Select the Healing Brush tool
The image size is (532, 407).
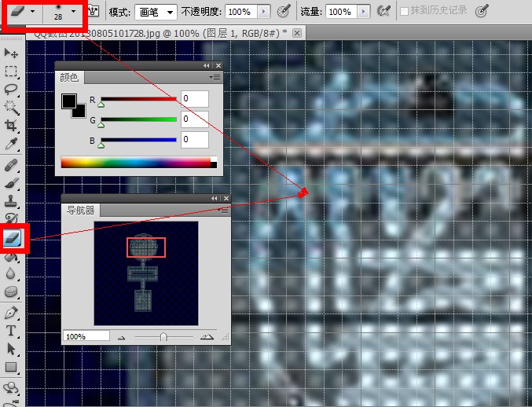pyautogui.click(x=11, y=166)
